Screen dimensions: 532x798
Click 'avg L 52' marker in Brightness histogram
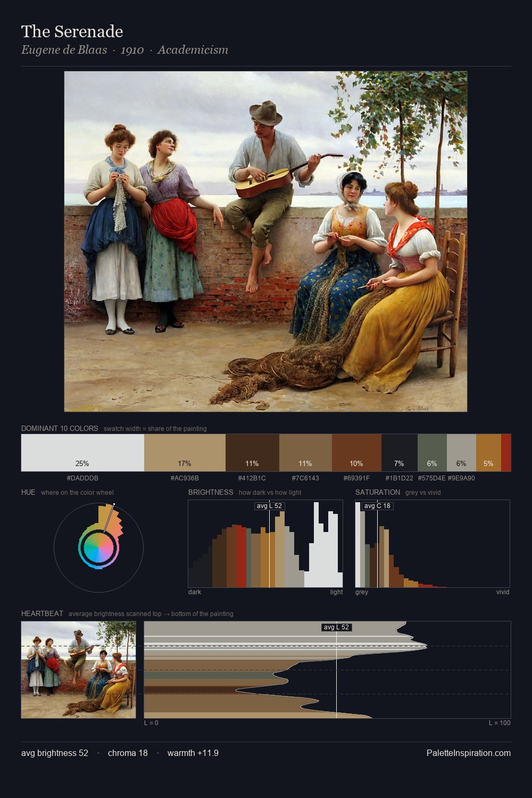[269, 506]
